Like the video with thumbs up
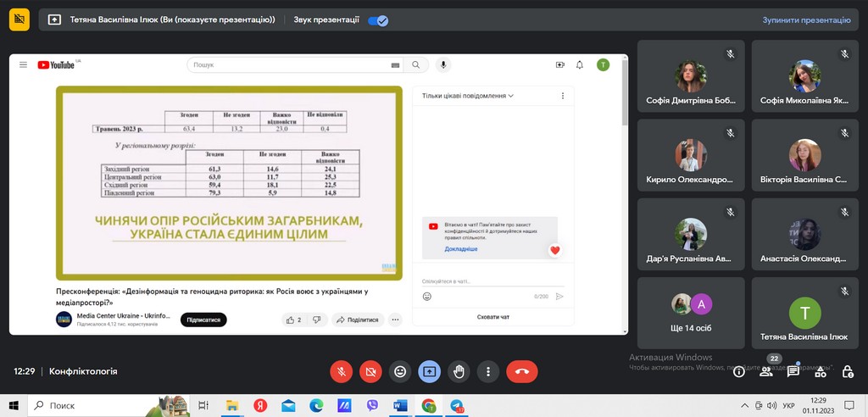 pos(291,320)
